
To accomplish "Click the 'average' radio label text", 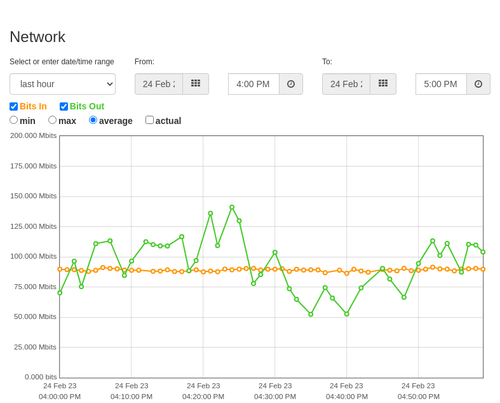I will pos(116,121).
